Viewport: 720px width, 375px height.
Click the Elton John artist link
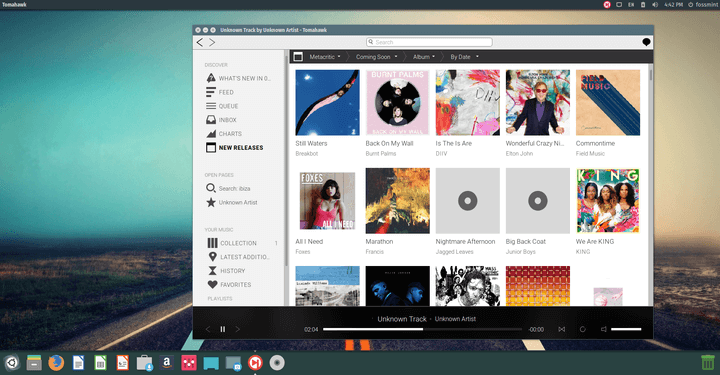tap(519, 154)
